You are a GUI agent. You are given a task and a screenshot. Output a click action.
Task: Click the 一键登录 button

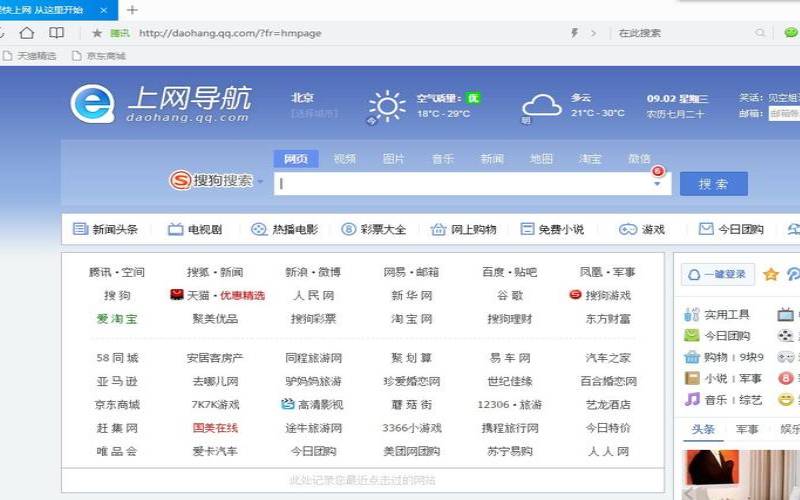[x=718, y=274]
